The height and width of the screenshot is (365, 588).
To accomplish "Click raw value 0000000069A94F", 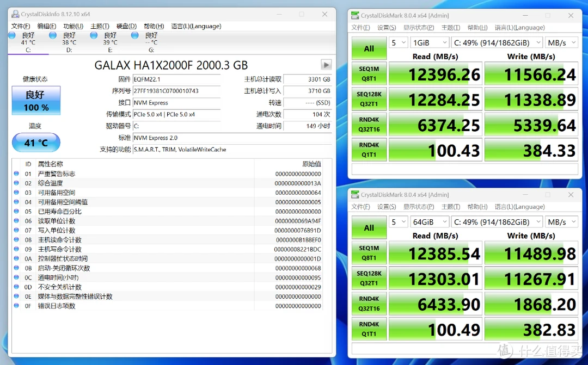I will click(298, 221).
